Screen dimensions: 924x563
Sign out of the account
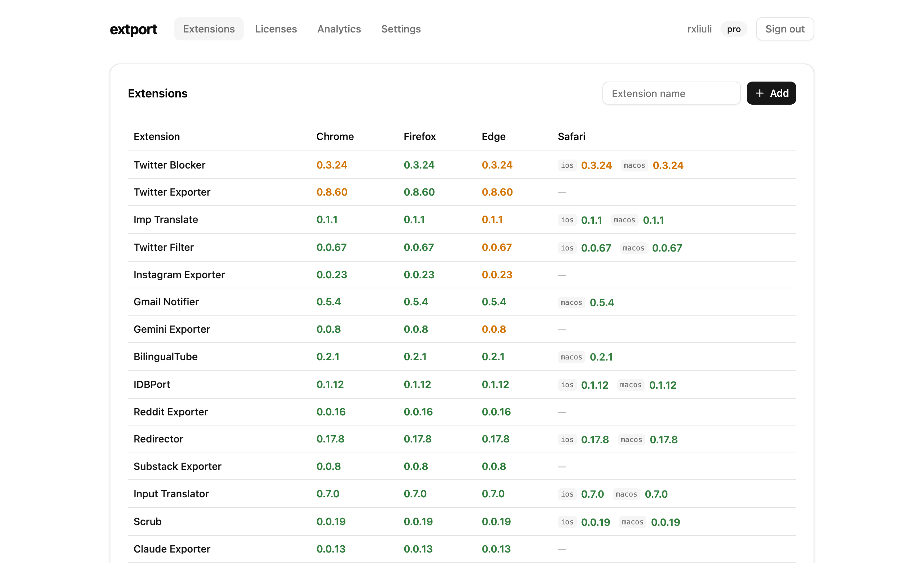785,29
